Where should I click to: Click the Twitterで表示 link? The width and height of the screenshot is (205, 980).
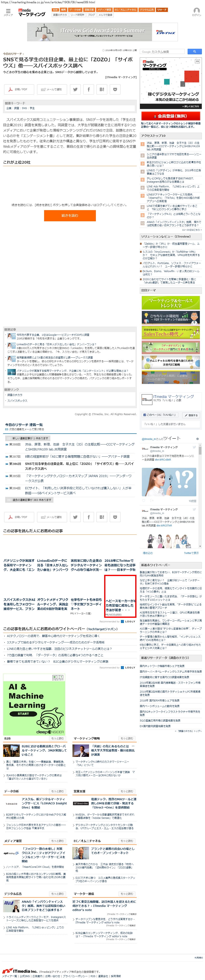[x=191, y=553]
